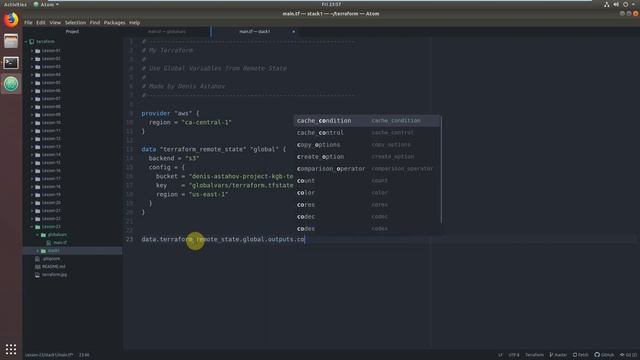Click line number 23 in gutter

click(129, 239)
